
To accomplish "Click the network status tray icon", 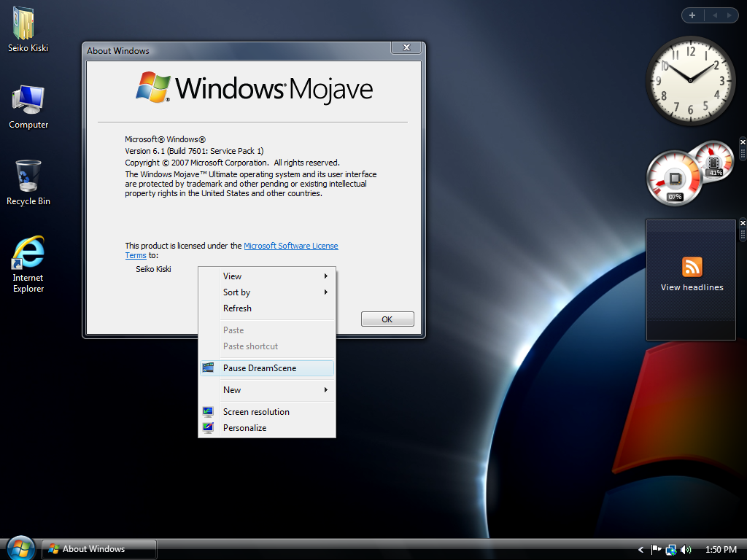I will [x=670, y=549].
